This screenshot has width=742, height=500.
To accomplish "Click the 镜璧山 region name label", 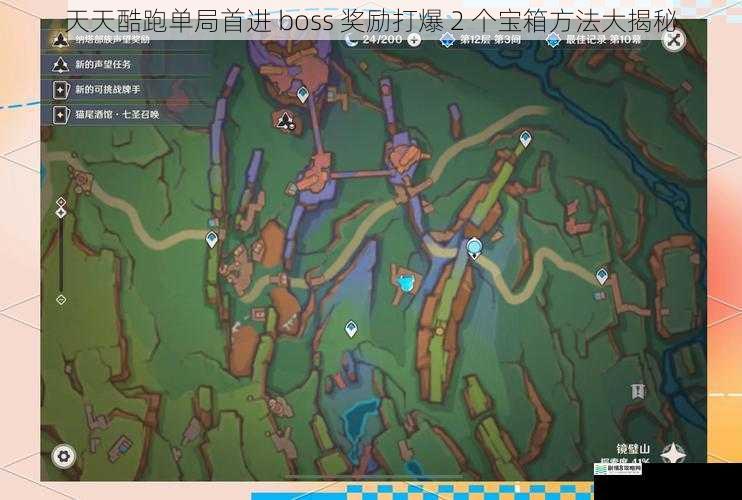I will (633, 448).
